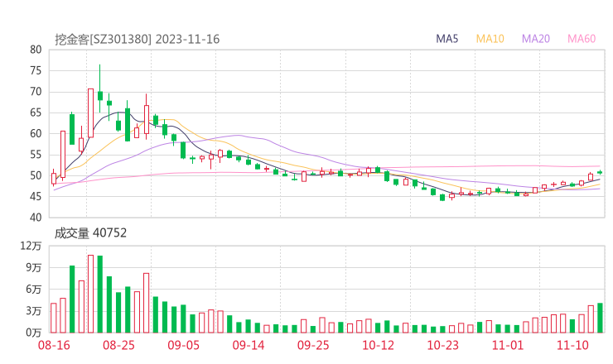Click the MA10 legend label

(x=490, y=39)
